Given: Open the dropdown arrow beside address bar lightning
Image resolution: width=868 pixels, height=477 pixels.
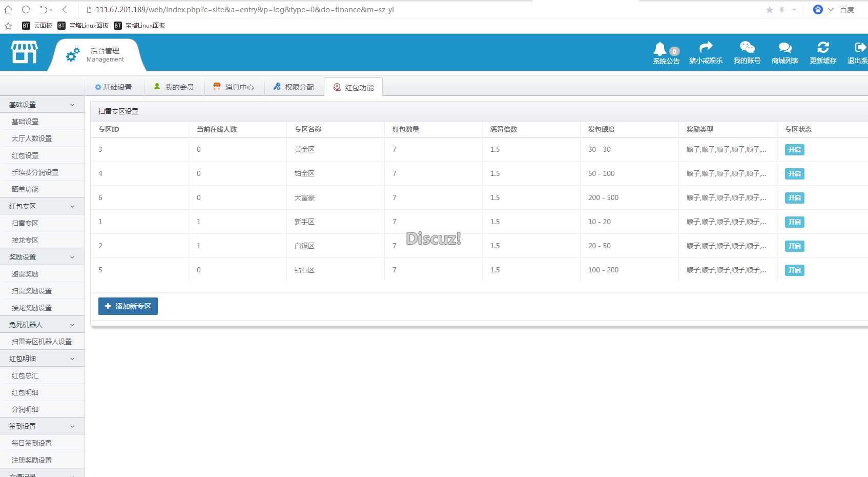Looking at the screenshot, I should click(x=794, y=10).
